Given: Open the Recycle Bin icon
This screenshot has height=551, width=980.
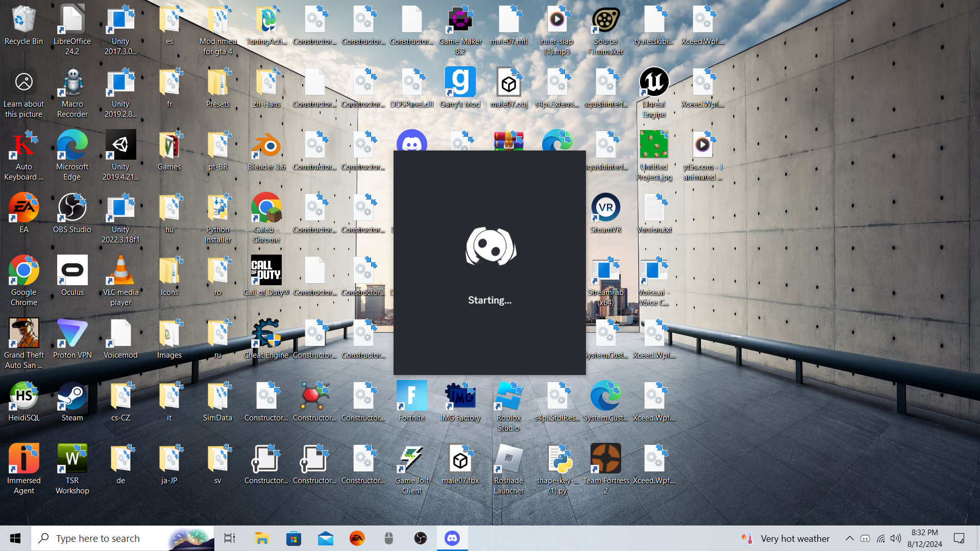Looking at the screenshot, I should click(23, 20).
